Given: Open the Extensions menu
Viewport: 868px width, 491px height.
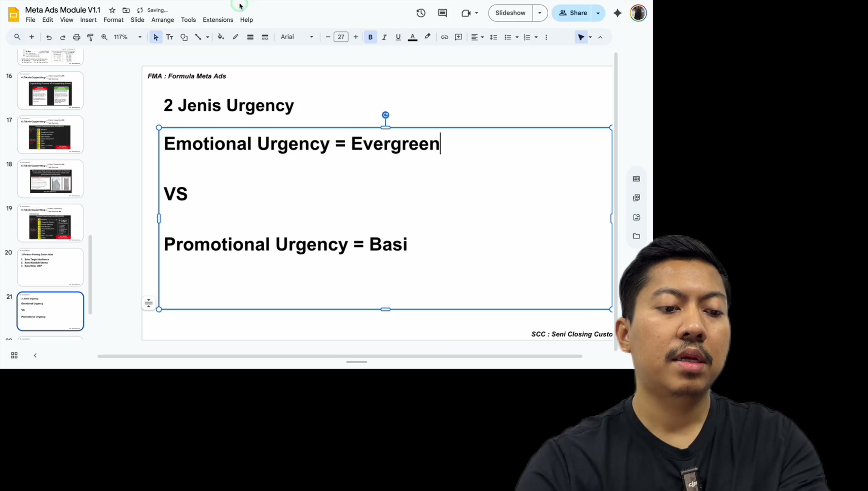Looking at the screenshot, I should coord(218,20).
